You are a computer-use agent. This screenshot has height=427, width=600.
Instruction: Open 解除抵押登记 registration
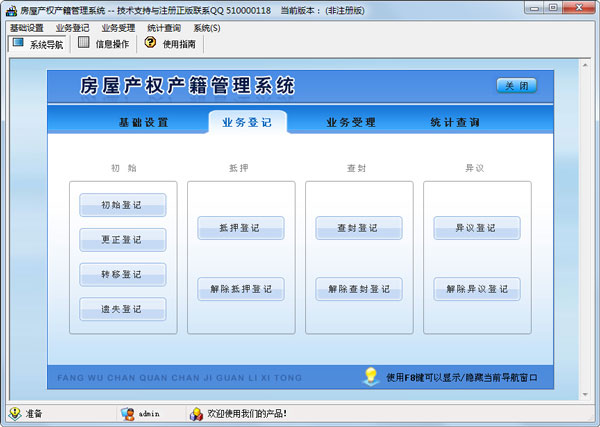click(x=241, y=289)
